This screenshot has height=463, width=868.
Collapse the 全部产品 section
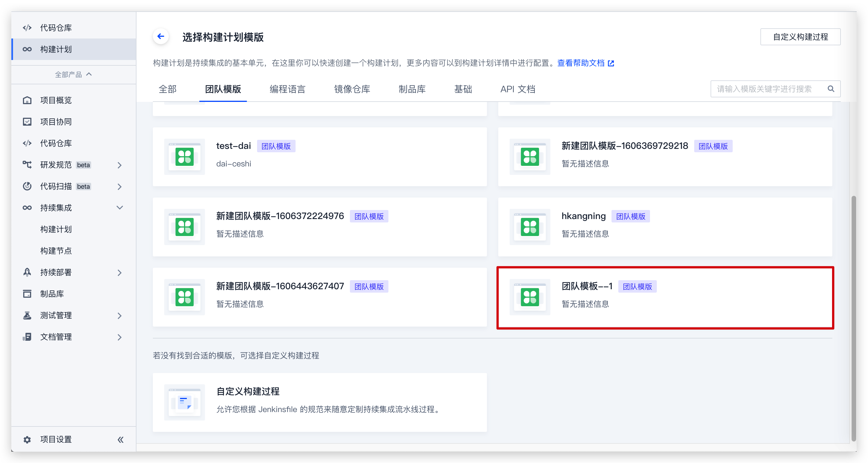click(73, 74)
